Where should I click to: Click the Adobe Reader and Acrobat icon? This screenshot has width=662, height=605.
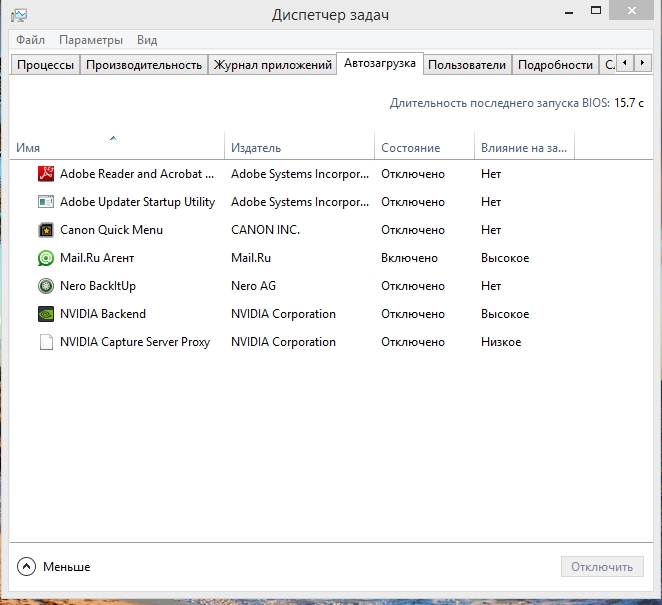45,174
